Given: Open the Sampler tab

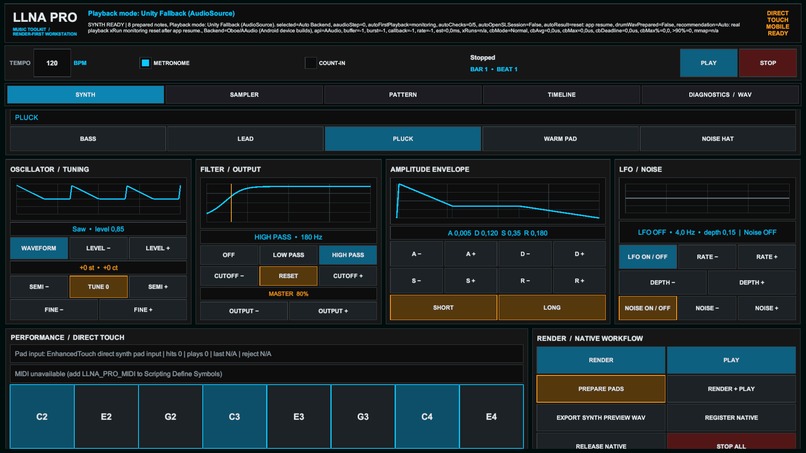Looking at the screenshot, I should pyautogui.click(x=244, y=95).
